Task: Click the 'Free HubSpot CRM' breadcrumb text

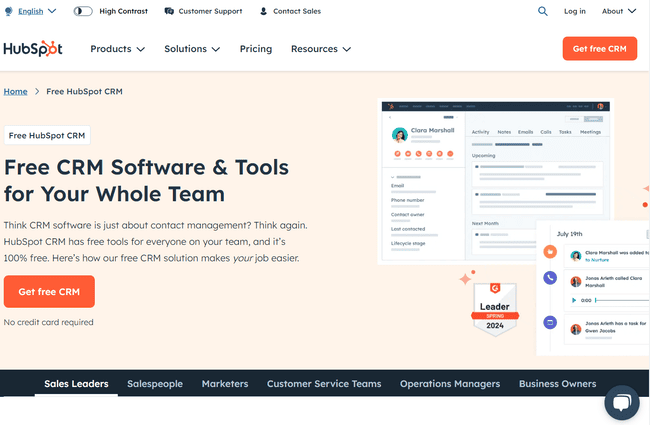Action: pyautogui.click(x=84, y=91)
